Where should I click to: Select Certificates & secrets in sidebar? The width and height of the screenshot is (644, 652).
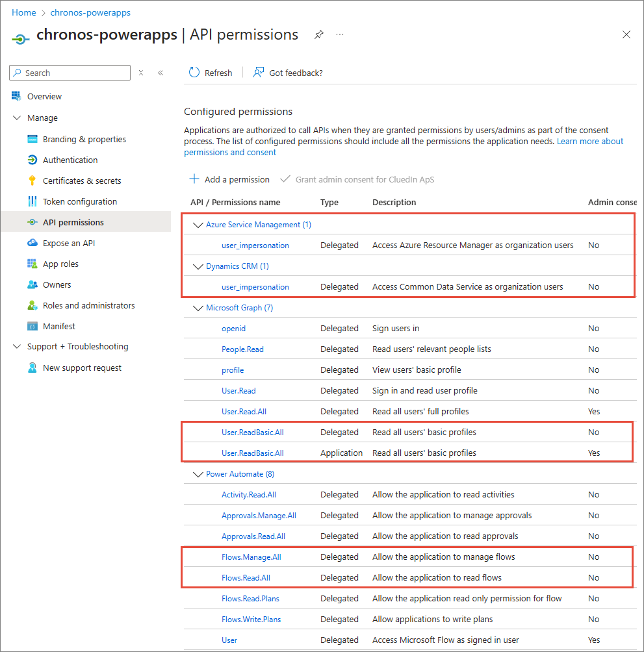[83, 181]
